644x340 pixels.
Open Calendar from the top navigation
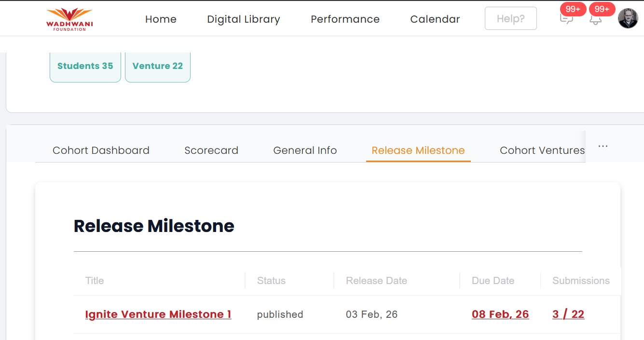pyautogui.click(x=435, y=19)
